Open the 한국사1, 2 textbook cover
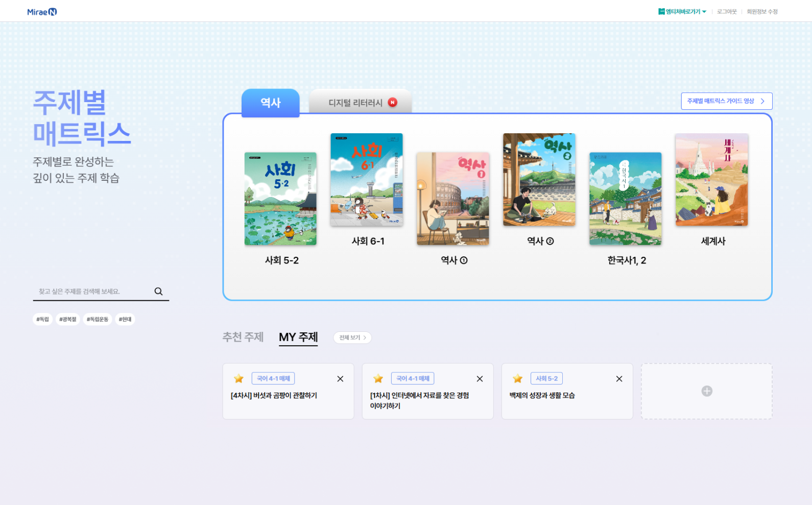Viewport: 812px width, 505px height. point(625,199)
